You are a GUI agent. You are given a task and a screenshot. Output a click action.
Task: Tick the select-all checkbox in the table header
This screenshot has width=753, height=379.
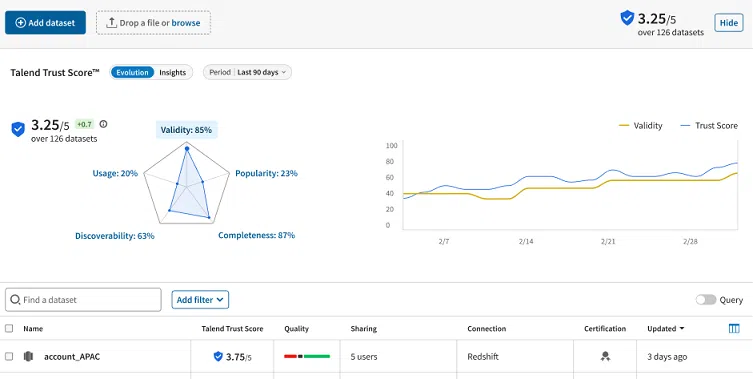(x=9, y=329)
